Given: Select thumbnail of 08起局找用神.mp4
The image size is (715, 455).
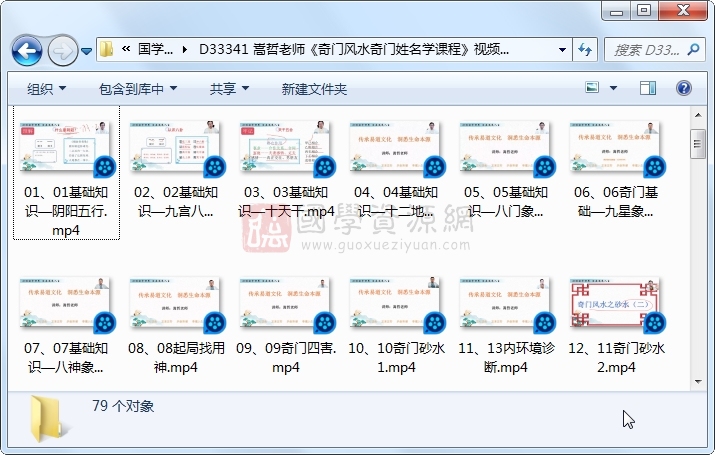Looking at the screenshot, I should click(176, 304).
